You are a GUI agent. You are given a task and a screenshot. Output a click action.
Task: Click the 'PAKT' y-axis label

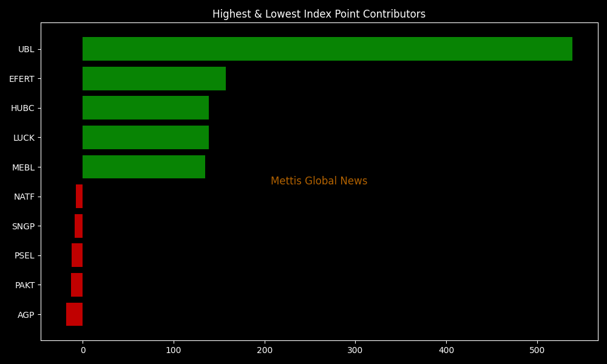[25, 286]
